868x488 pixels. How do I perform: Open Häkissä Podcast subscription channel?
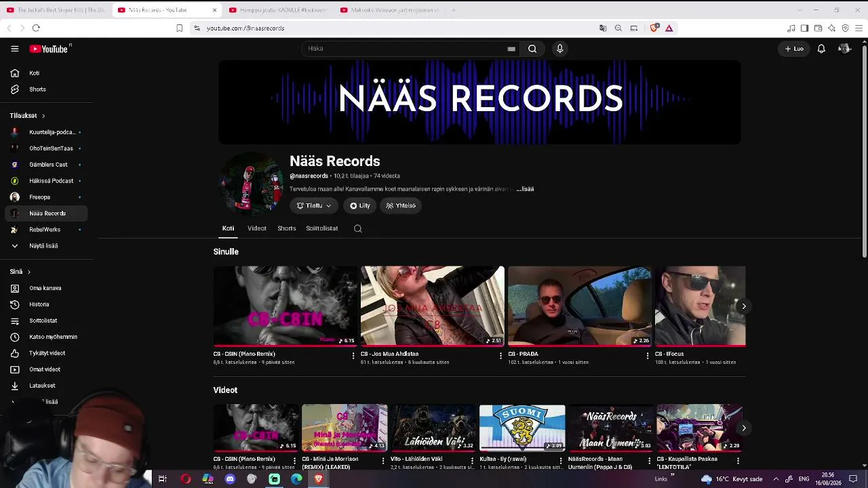[46, 181]
